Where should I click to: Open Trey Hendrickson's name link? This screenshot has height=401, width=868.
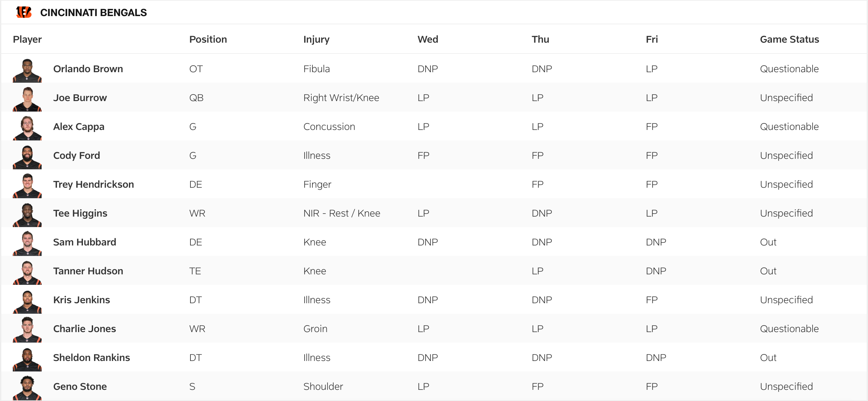point(93,184)
